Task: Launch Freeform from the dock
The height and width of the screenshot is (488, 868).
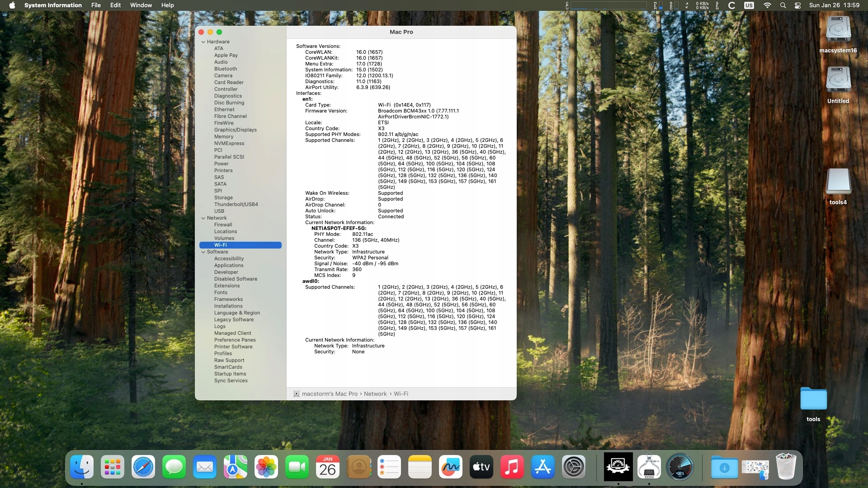Action: pyautogui.click(x=450, y=467)
